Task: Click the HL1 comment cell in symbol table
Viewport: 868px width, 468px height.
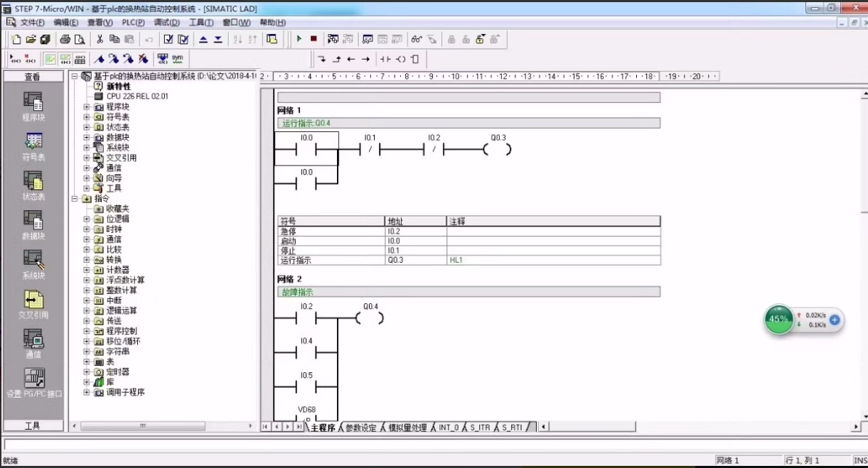Action: (554, 261)
